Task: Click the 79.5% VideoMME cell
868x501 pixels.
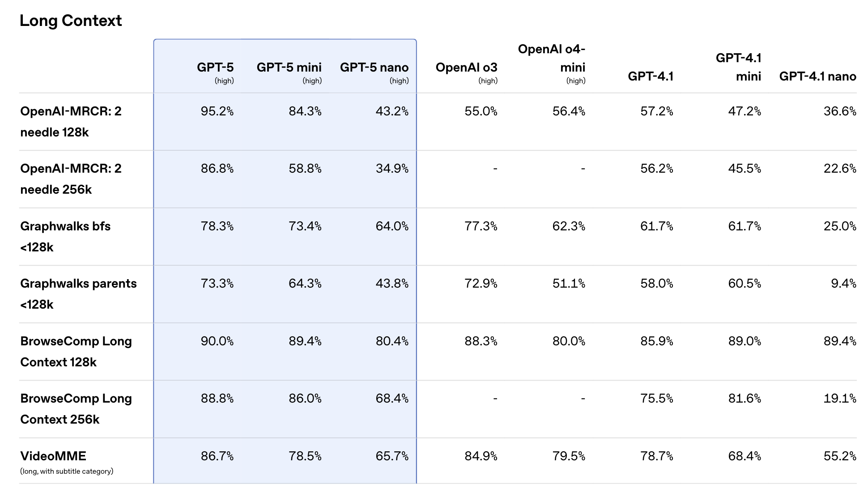Action: [569, 456]
